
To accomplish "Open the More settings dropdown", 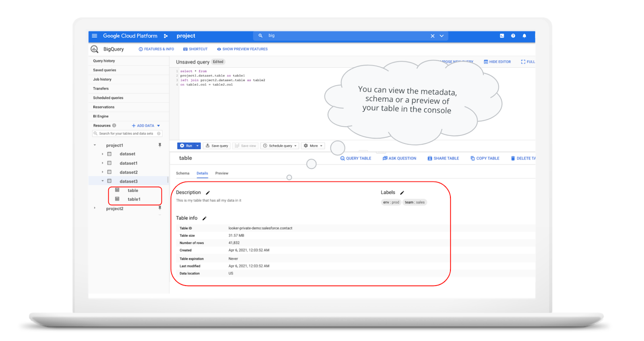I will coord(313,146).
